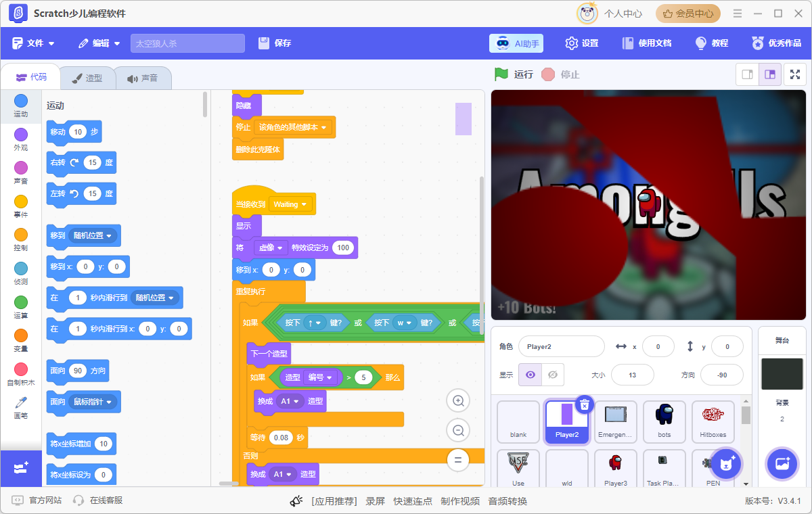Select the Hitboxes sprite thumbnail
The image size is (812, 514).
pyautogui.click(x=713, y=422)
